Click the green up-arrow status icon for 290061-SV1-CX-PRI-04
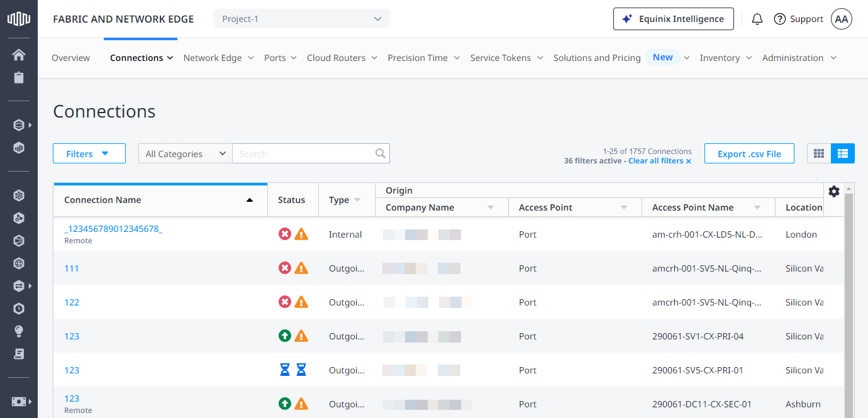This screenshot has height=418, width=868. [285, 336]
